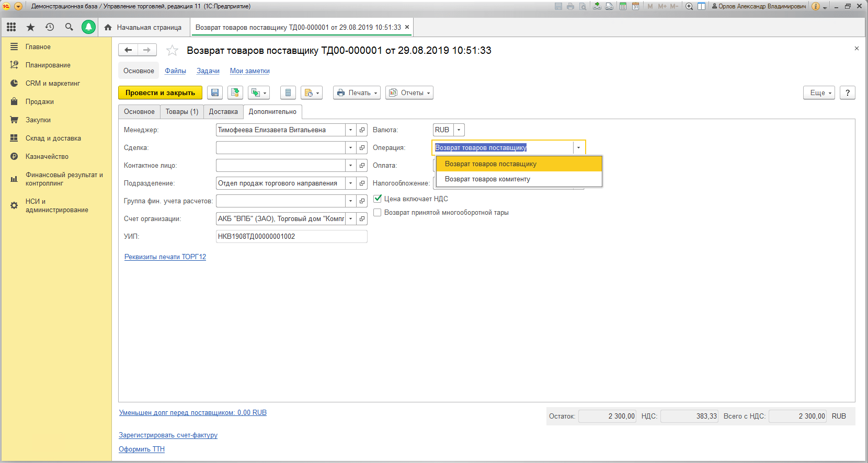Open the create-based-on dropdown button
This screenshot has width=868, height=463.
(x=259, y=93)
